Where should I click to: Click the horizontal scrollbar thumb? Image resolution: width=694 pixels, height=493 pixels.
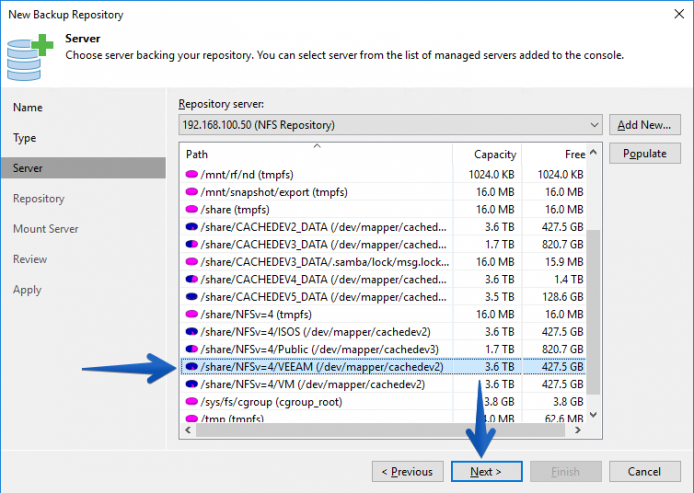(x=380, y=430)
